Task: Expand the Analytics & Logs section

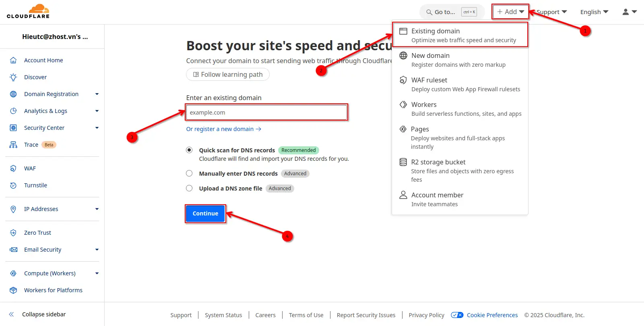Action: [x=97, y=111]
